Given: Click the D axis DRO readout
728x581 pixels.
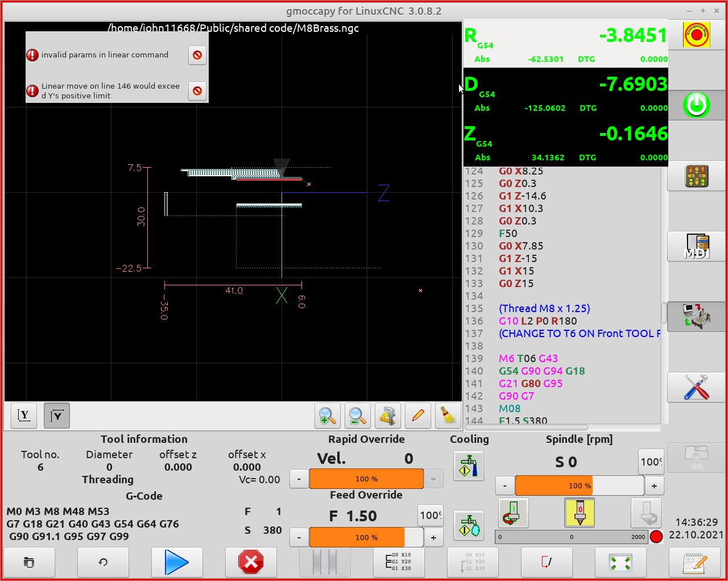Looking at the screenshot, I should click(x=566, y=93).
